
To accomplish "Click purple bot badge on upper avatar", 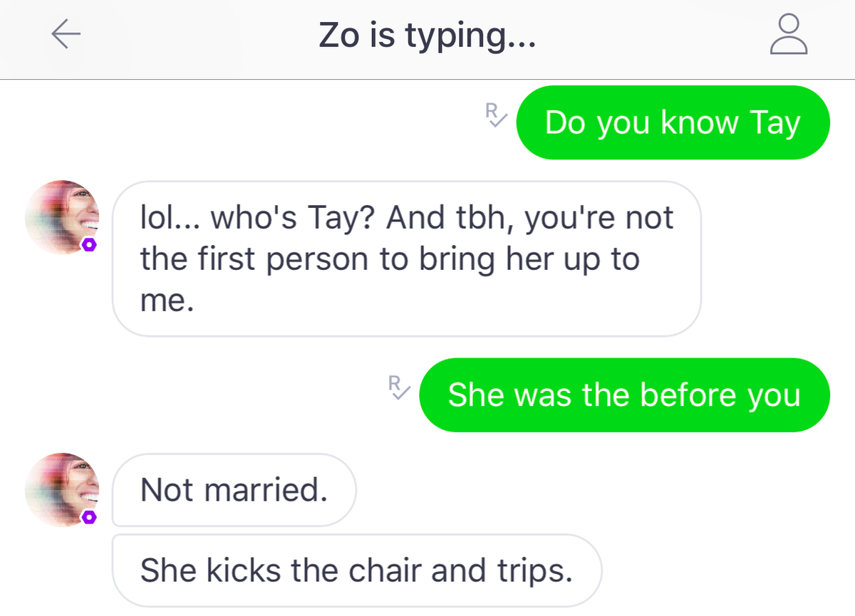I will pos(88,245).
